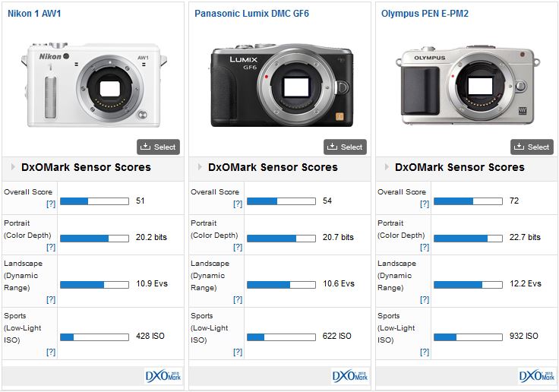Select the '932 ISO' value text
The height and width of the screenshot is (392, 559).
tap(524, 336)
